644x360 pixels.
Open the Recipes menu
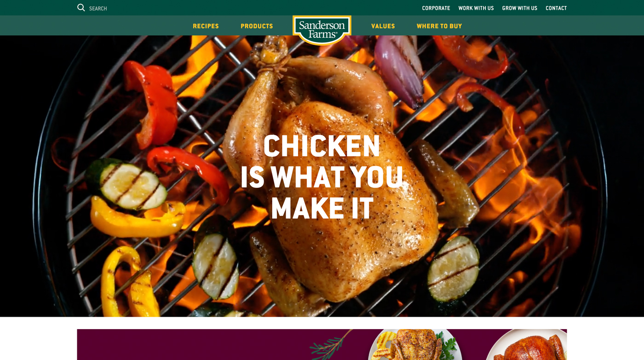tap(206, 26)
